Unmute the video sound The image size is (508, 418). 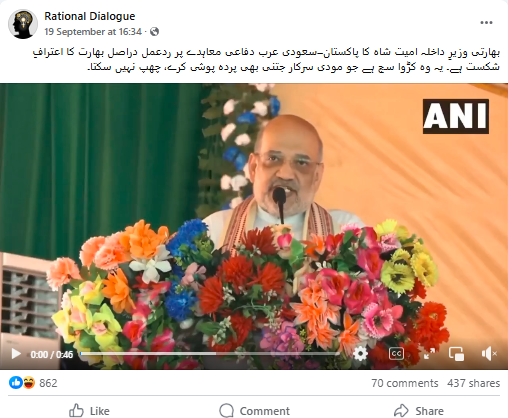pyautogui.click(x=489, y=354)
